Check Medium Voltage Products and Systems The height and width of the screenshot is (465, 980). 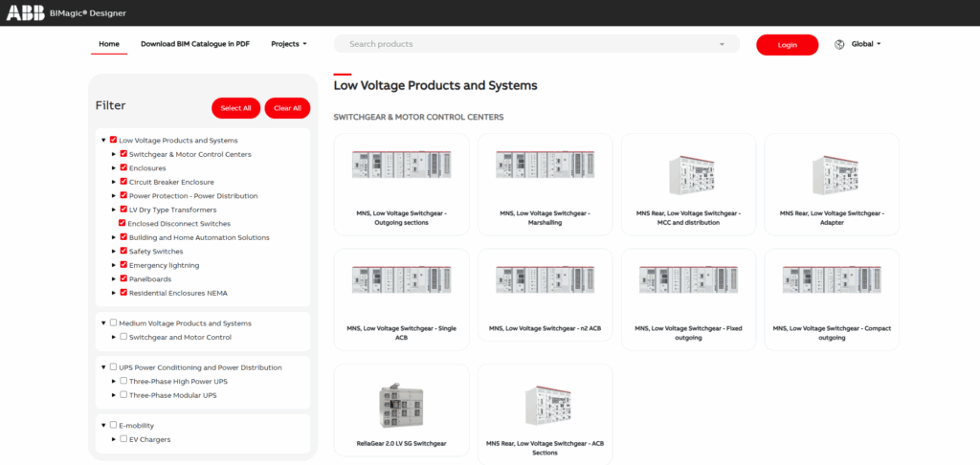click(x=113, y=323)
